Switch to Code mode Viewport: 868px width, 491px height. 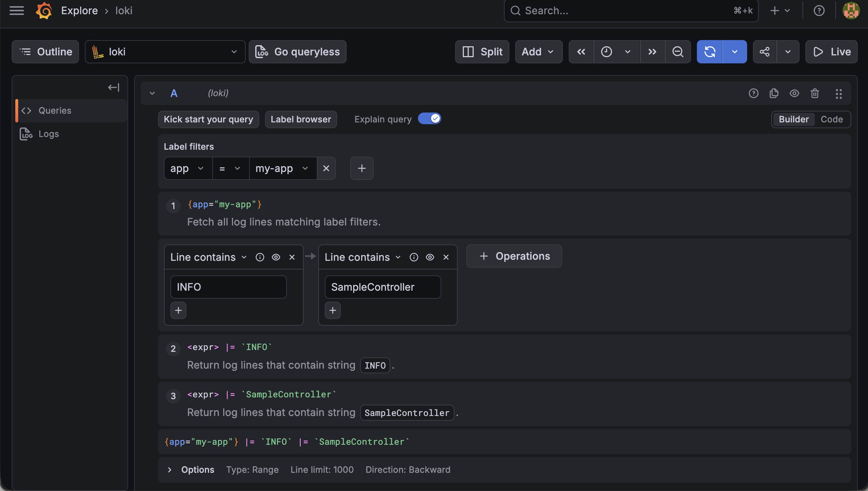[x=832, y=119]
